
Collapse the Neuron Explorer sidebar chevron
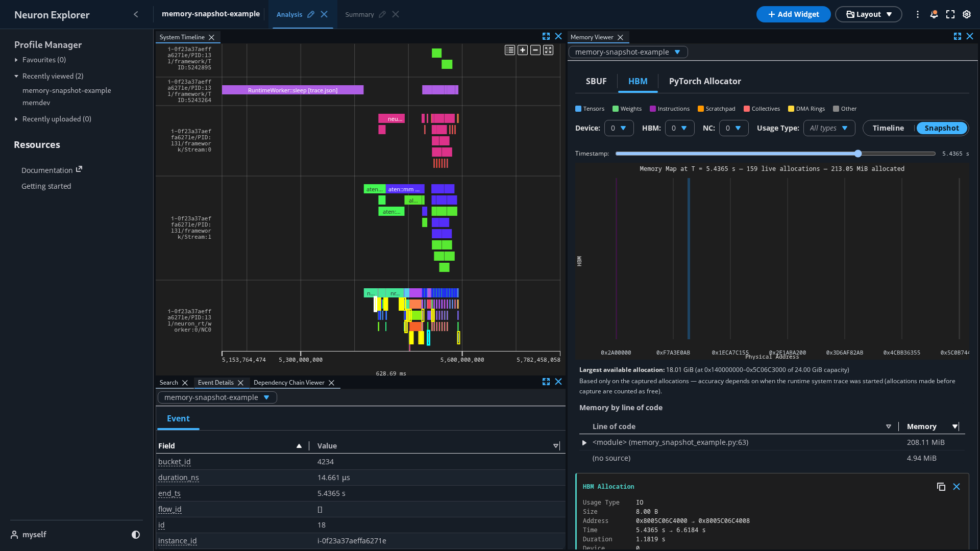click(x=136, y=14)
